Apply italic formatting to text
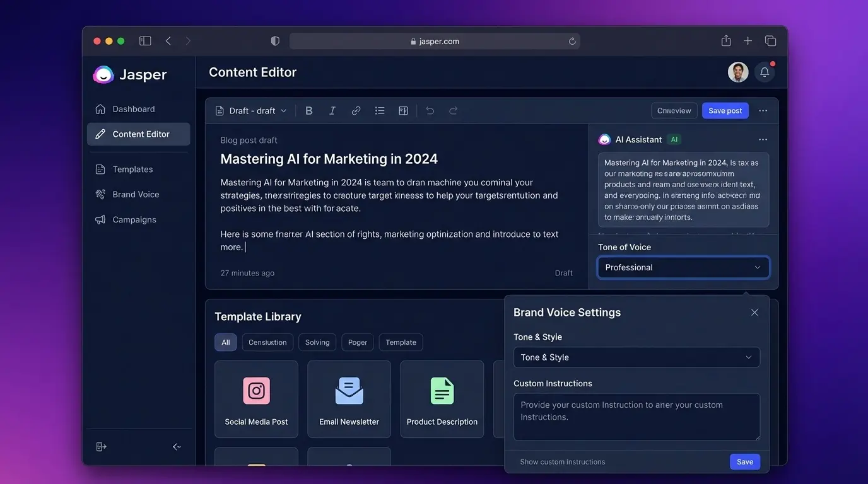The height and width of the screenshot is (484, 868). [x=332, y=110]
